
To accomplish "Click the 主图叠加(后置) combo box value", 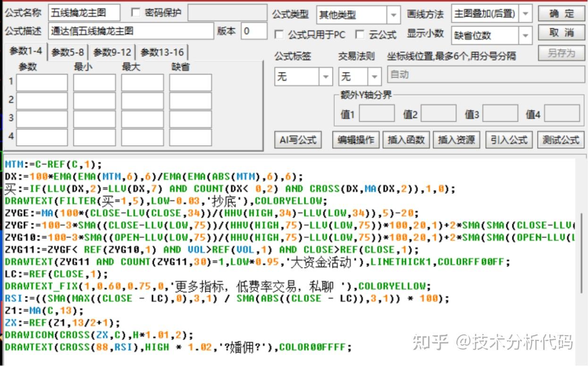I will pos(485,14).
